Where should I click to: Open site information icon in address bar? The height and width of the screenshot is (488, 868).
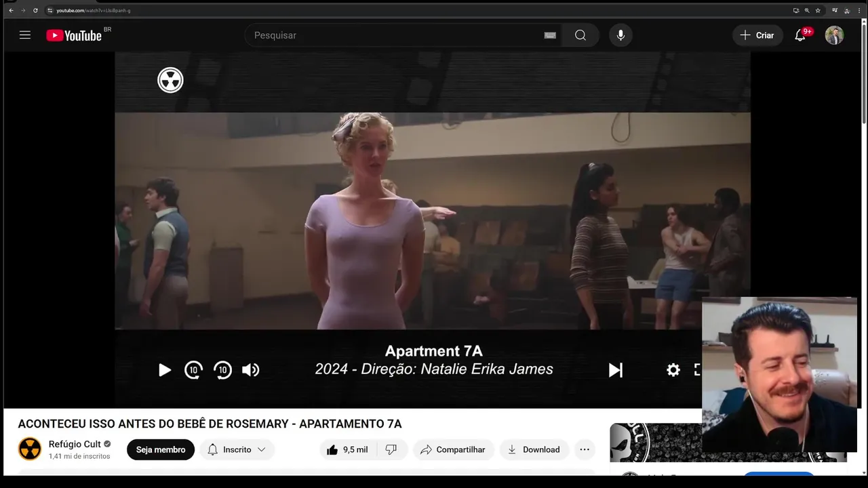tap(50, 11)
